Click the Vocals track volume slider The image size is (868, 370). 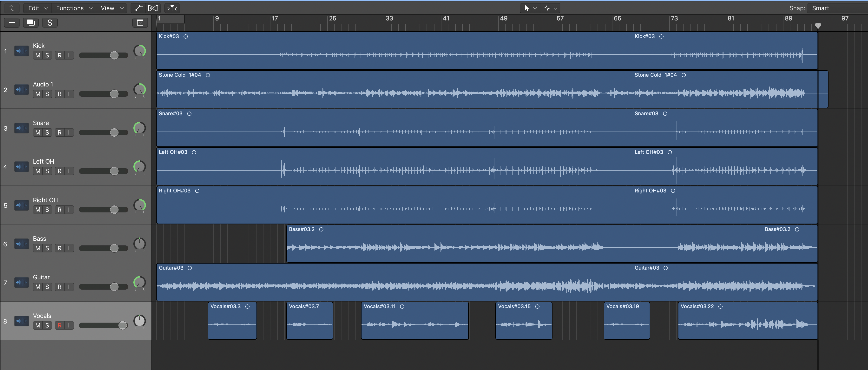(103, 326)
